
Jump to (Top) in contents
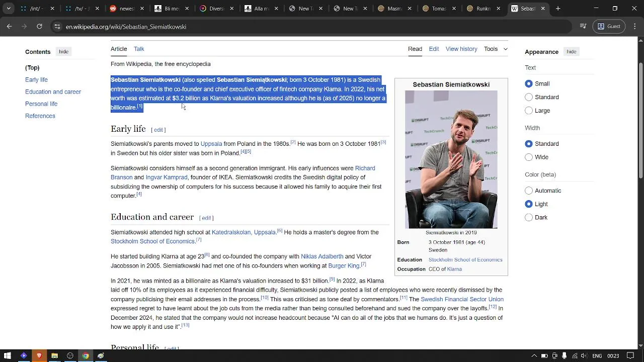pos(32,68)
